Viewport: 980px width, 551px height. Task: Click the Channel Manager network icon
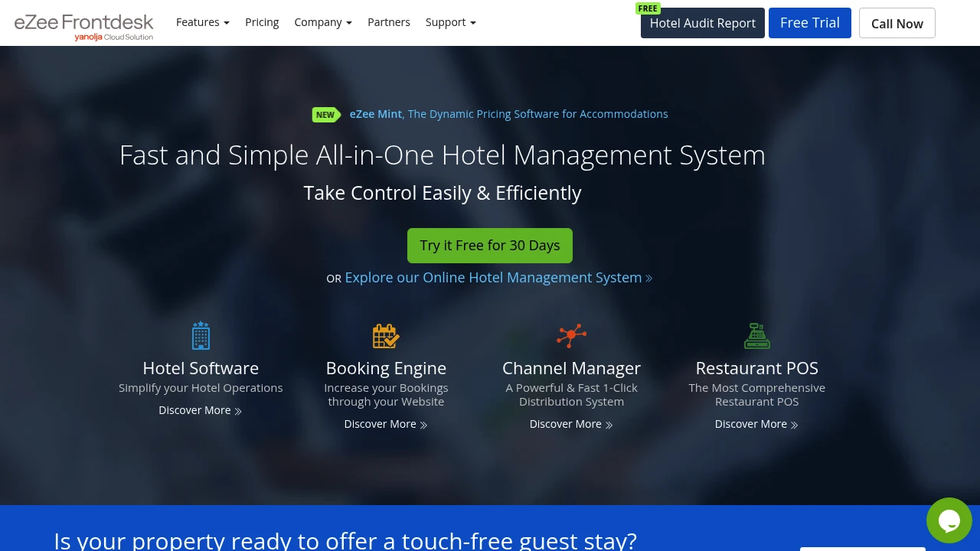point(571,335)
